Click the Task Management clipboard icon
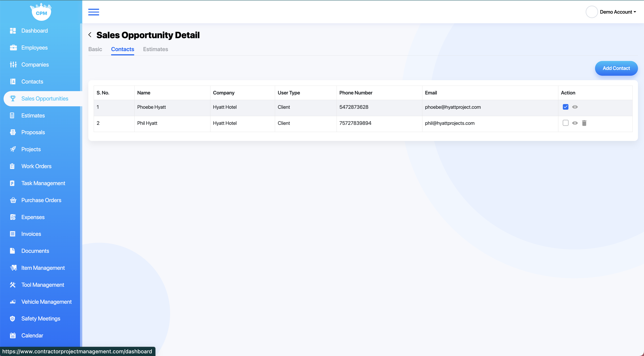Screen dimensions: 644x356 tap(12, 183)
